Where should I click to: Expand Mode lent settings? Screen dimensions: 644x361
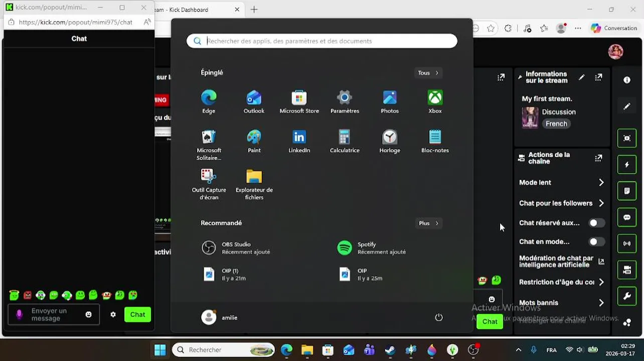(x=562, y=183)
